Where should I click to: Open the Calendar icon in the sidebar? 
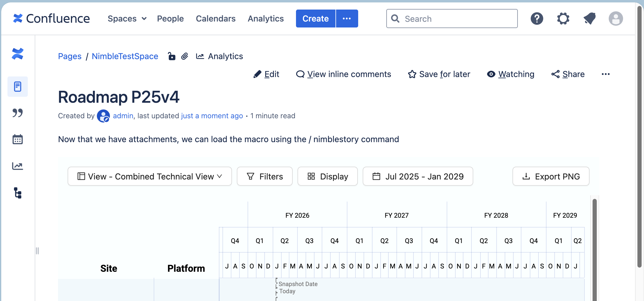point(18,139)
